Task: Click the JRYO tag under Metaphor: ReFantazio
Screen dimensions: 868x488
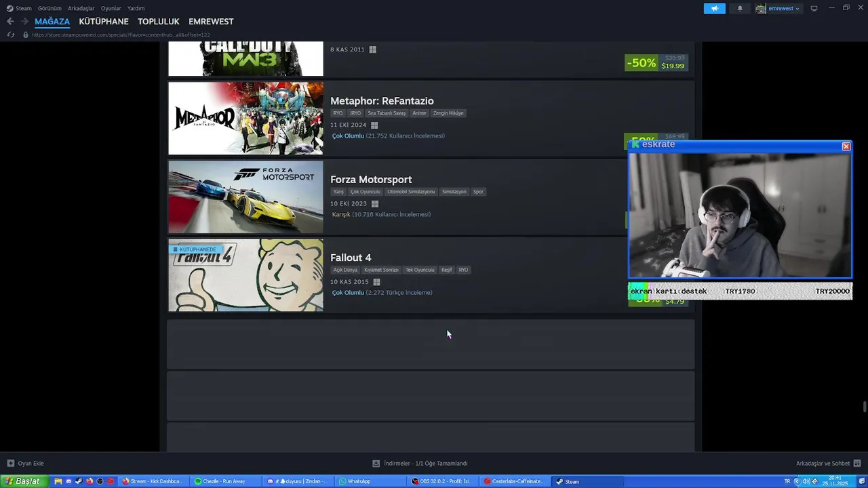Action: (355, 113)
